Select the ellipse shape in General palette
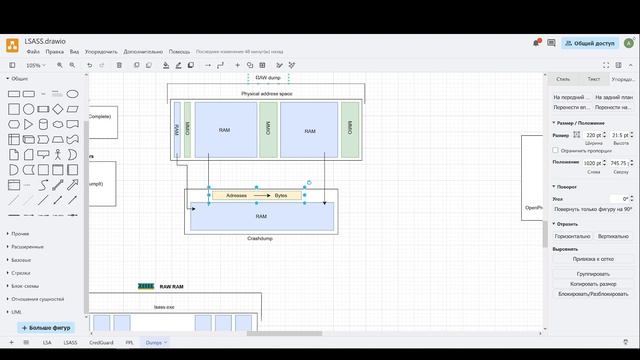The height and width of the screenshot is (360, 640). pos(72,94)
